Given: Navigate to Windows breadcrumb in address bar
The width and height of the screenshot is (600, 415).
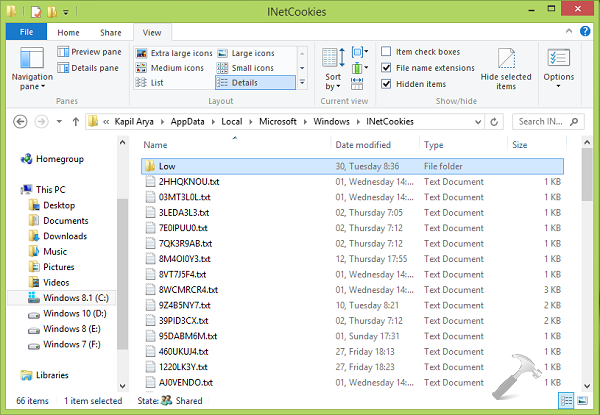Looking at the screenshot, I should (x=331, y=122).
